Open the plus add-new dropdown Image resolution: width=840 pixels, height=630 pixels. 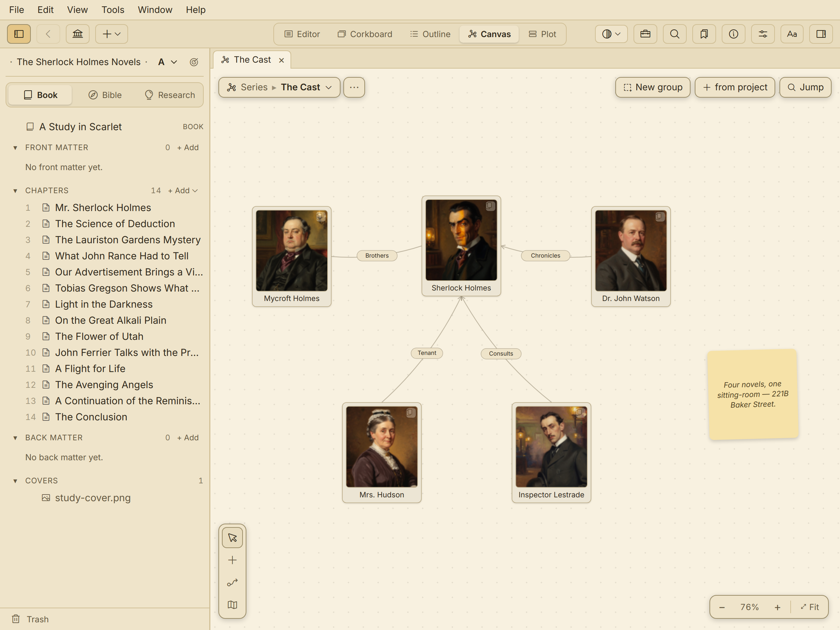pyautogui.click(x=111, y=34)
